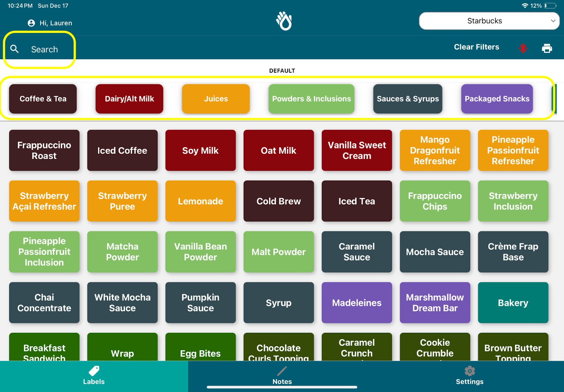Filter by Powders & Inclusions category

click(311, 99)
